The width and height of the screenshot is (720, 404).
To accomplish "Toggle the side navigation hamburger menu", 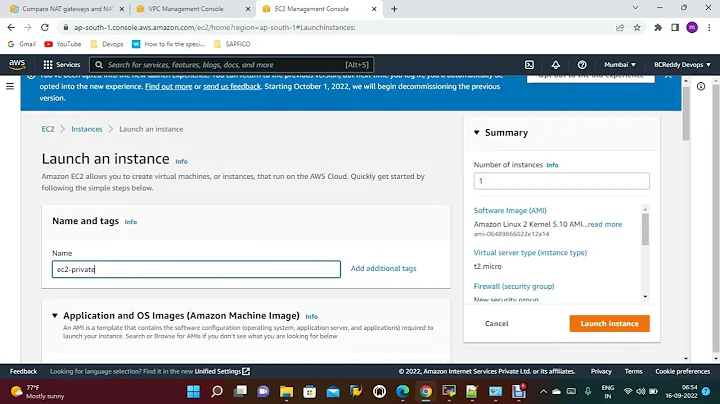I will (10, 86).
